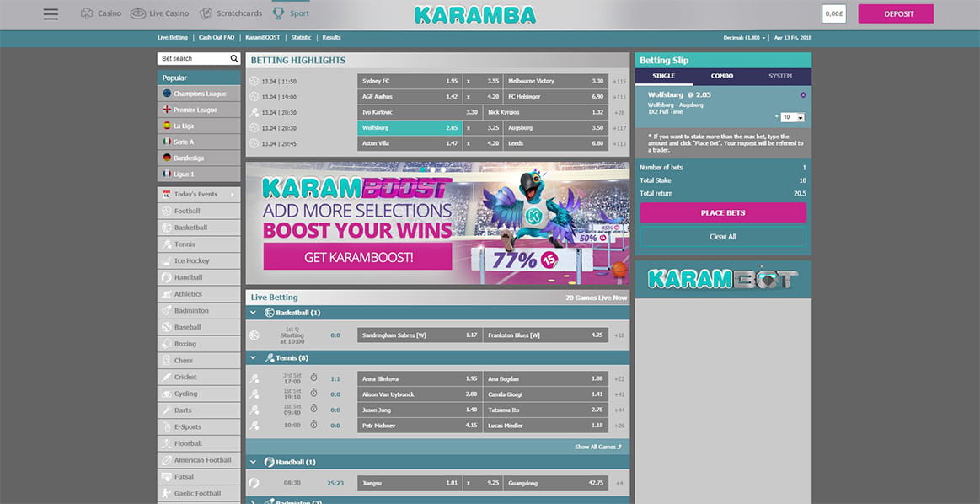Click the first banner carousel dot
This screenshot has width=980, height=504.
[423, 169]
